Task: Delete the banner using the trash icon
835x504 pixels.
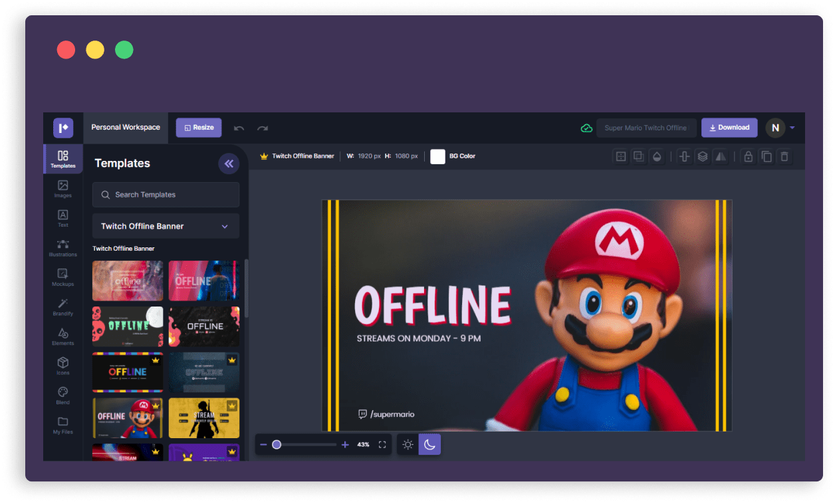Action: pyautogui.click(x=785, y=156)
